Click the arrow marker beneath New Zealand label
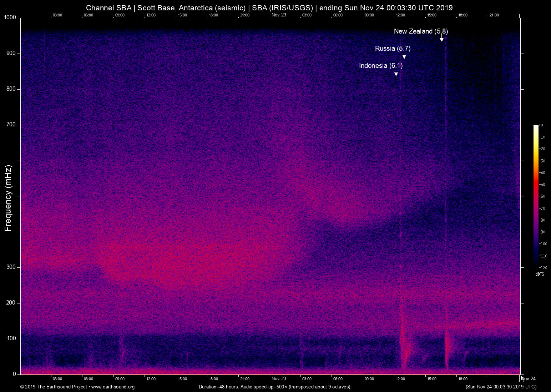This screenshot has height=392, width=551. (x=441, y=38)
